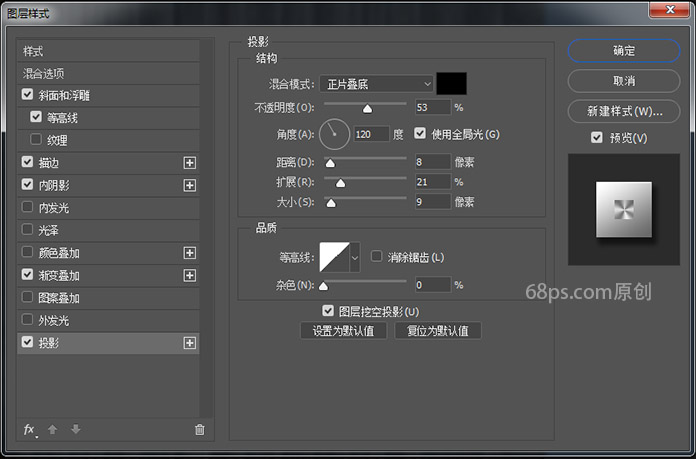Screen dimensions: 696x459
Task: Uncheck the 斜面和浮雕 checkbox
Action: pyautogui.click(x=28, y=94)
